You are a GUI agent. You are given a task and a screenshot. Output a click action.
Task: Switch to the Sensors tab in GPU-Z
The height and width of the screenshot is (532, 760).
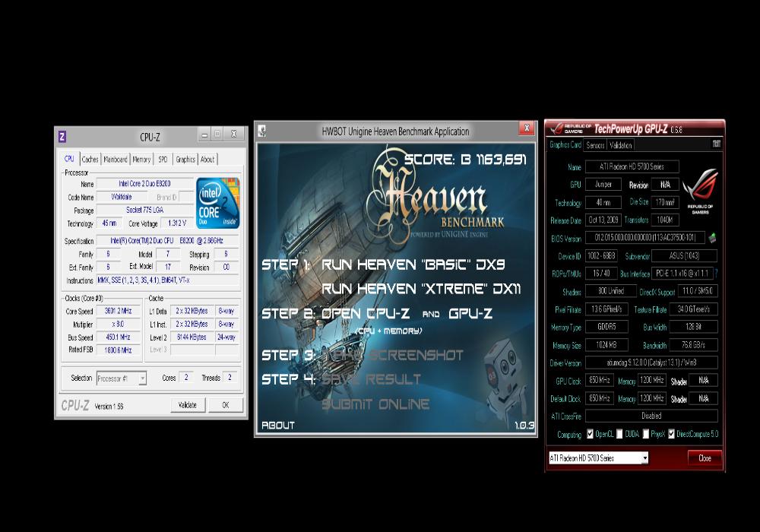click(x=595, y=145)
